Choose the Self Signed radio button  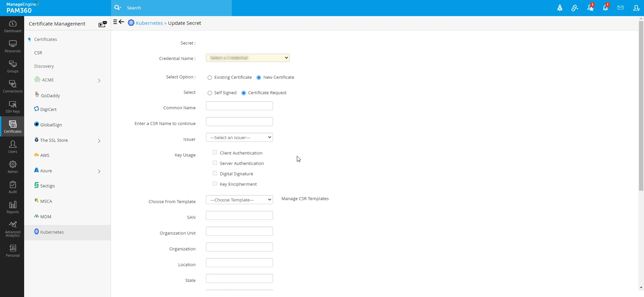coord(210,93)
